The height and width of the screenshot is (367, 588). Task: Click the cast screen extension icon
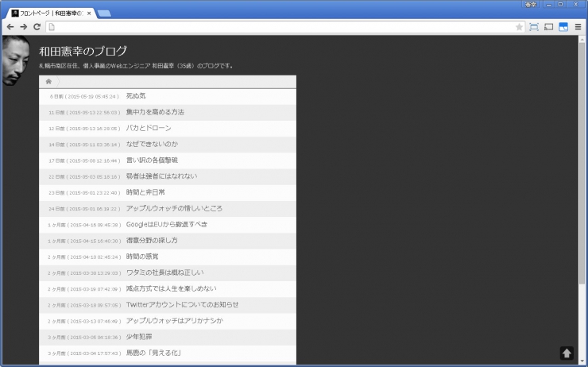(548, 27)
